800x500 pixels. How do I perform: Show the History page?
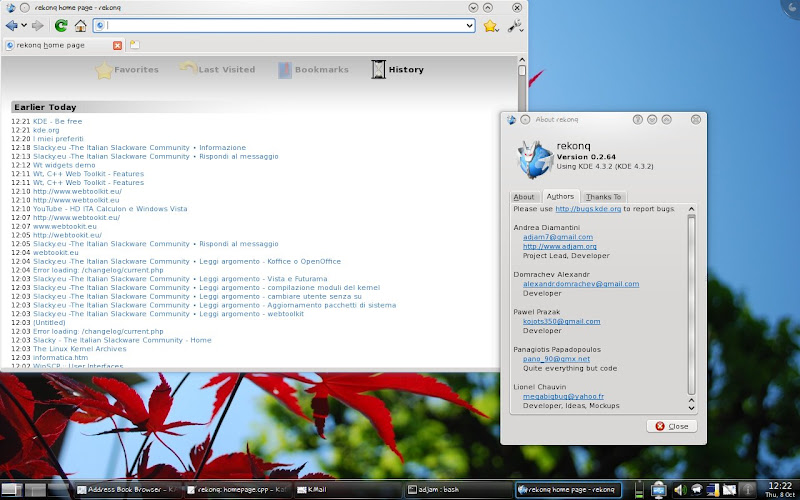click(x=397, y=69)
